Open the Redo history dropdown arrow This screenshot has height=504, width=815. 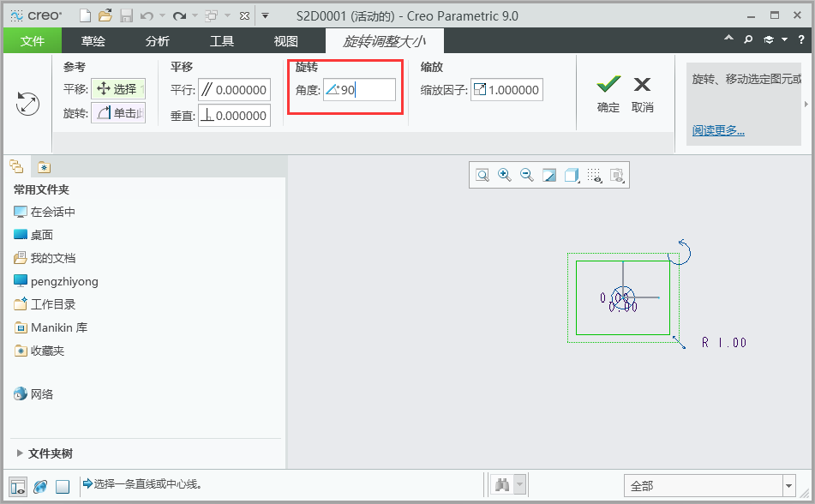pos(195,16)
